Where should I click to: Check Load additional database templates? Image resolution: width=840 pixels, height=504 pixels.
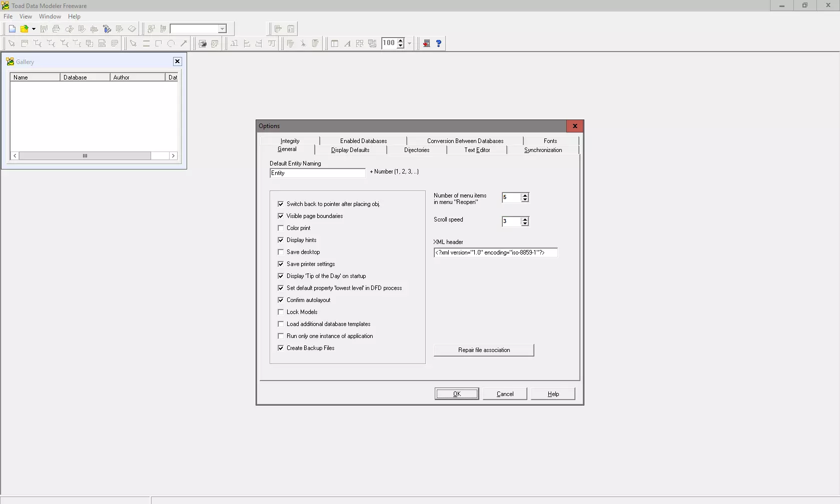281,324
